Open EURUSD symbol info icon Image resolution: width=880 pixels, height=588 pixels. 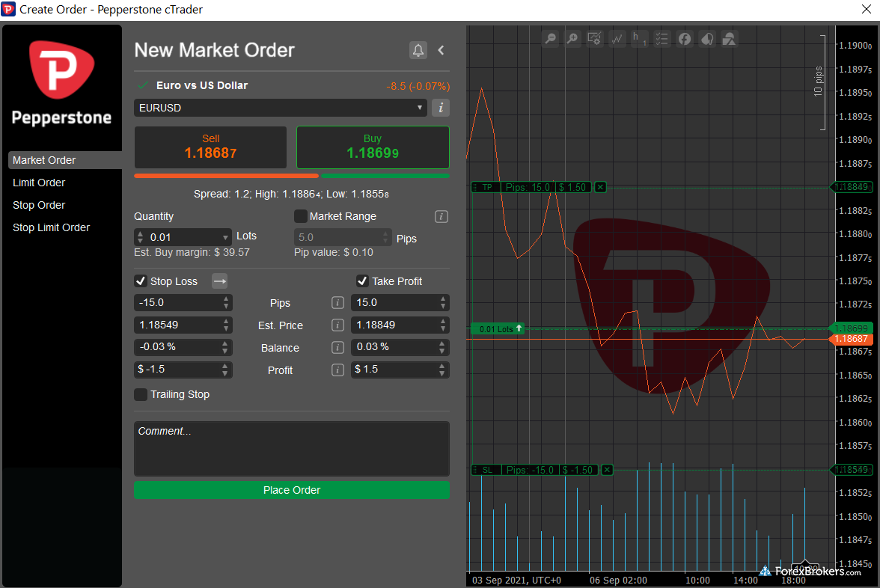click(x=441, y=108)
